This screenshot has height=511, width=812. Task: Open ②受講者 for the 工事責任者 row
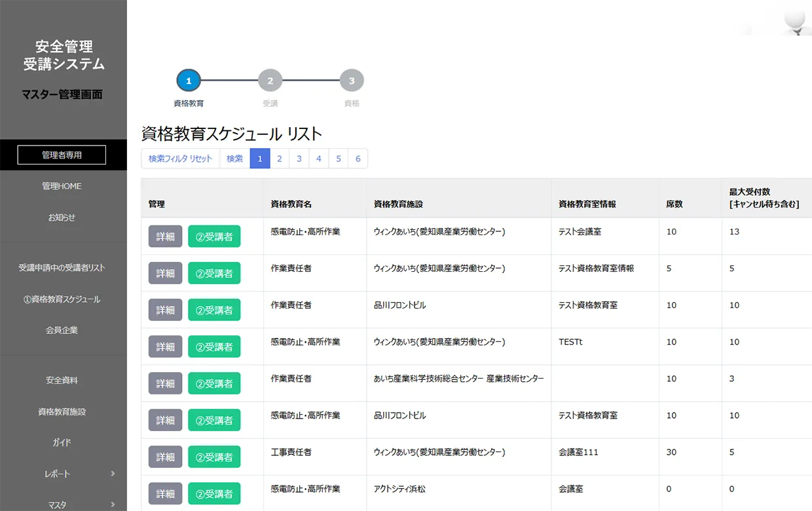point(214,457)
